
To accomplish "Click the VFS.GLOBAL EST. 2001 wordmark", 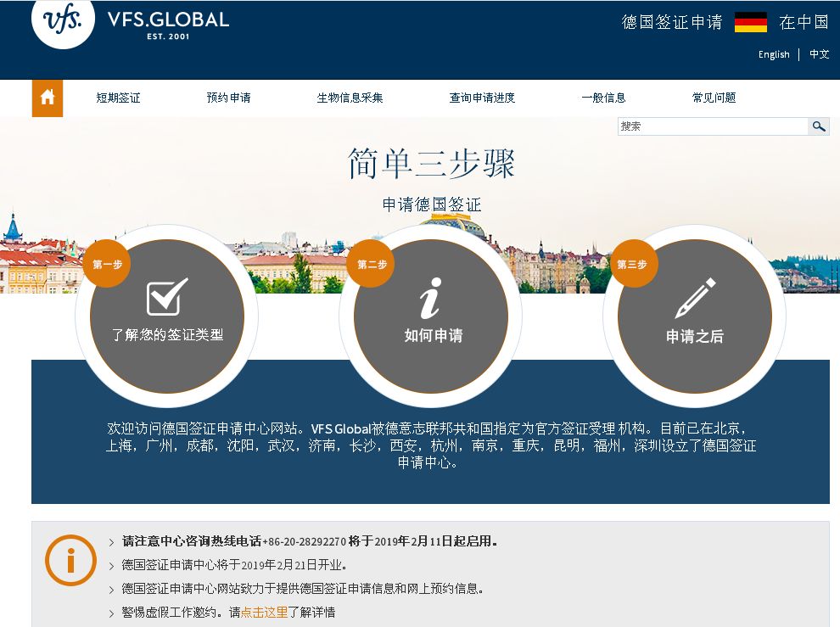I will (168, 25).
